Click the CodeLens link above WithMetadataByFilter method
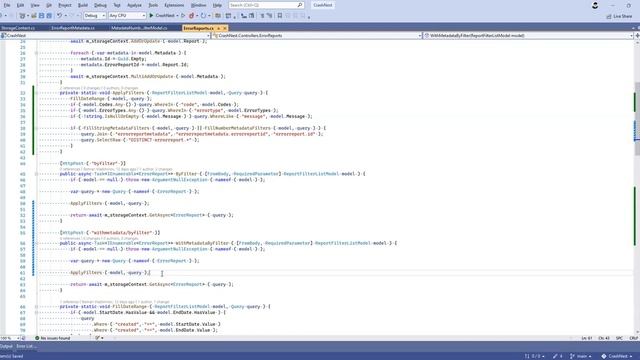 click(99, 238)
